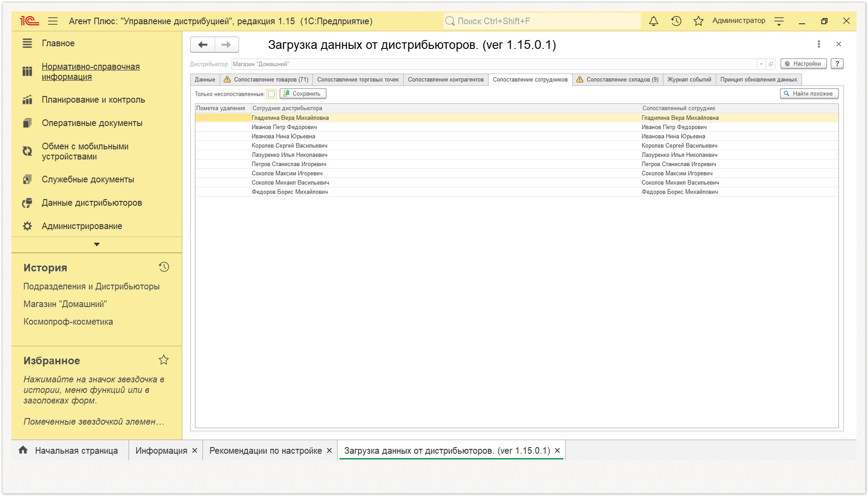Click the Найти похожие button

(x=809, y=94)
